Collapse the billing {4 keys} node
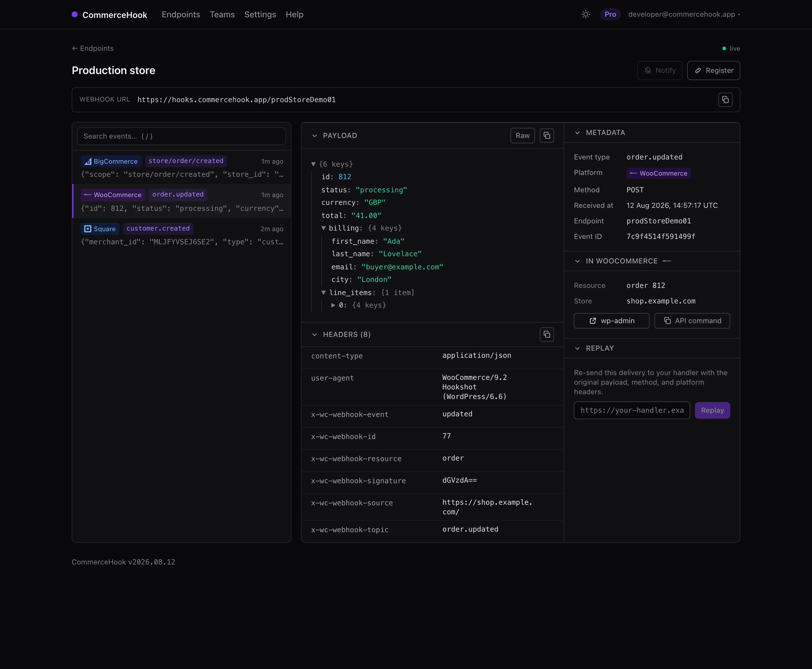 pyautogui.click(x=324, y=228)
